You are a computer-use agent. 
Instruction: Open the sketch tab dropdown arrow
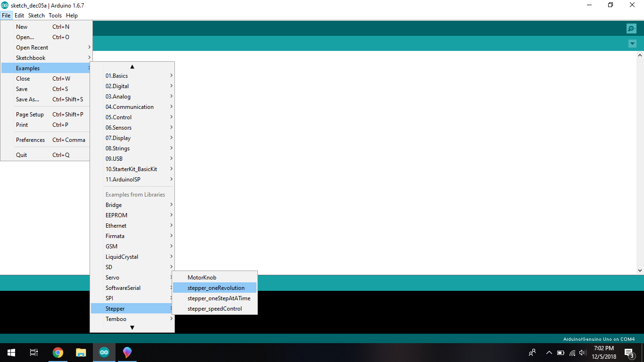632,44
